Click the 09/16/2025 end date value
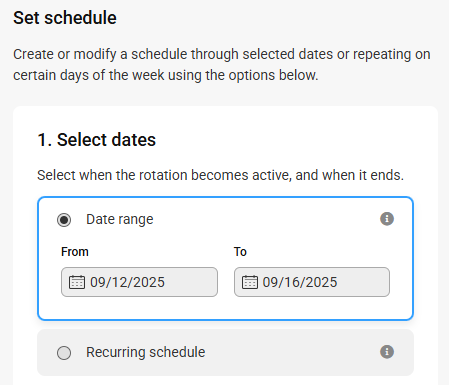449x385 pixels. pos(300,282)
